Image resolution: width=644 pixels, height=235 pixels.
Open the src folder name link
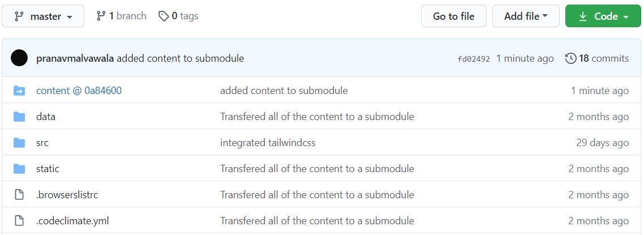[42, 143]
